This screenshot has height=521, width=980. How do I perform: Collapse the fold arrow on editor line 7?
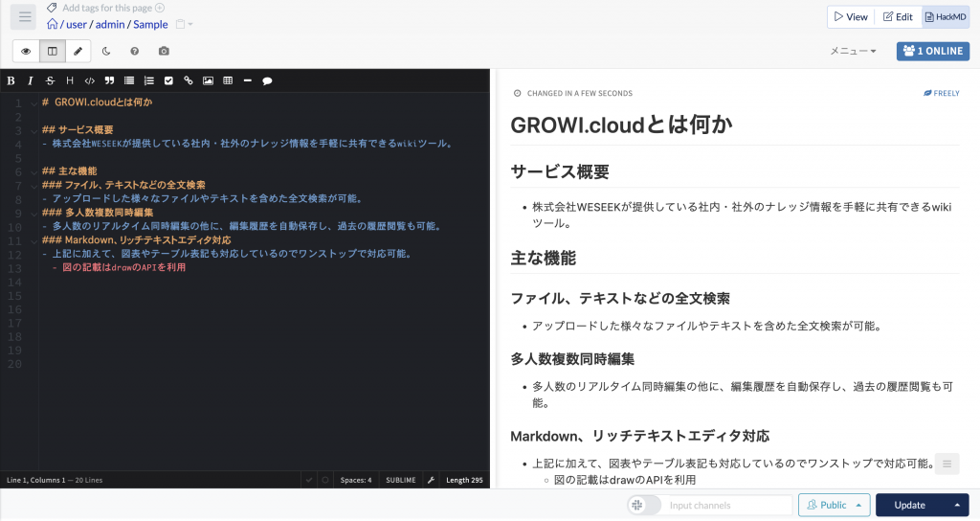tap(33, 186)
